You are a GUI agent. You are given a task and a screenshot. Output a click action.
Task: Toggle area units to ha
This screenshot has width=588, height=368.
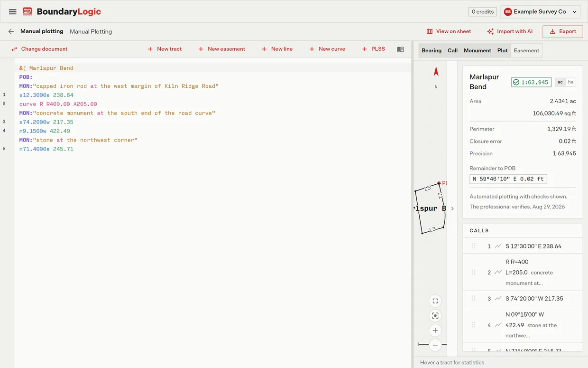[570, 82]
